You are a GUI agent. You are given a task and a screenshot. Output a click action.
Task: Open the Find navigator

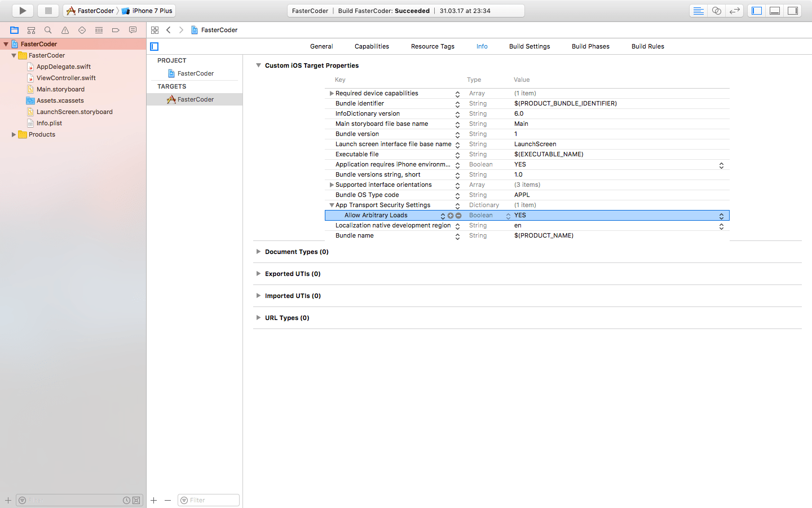tap(48, 30)
